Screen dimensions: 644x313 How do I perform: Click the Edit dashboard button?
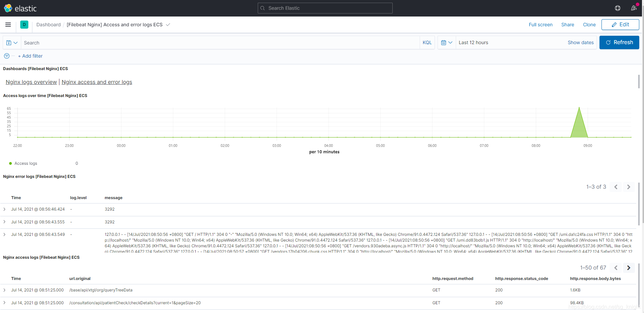[620, 25]
